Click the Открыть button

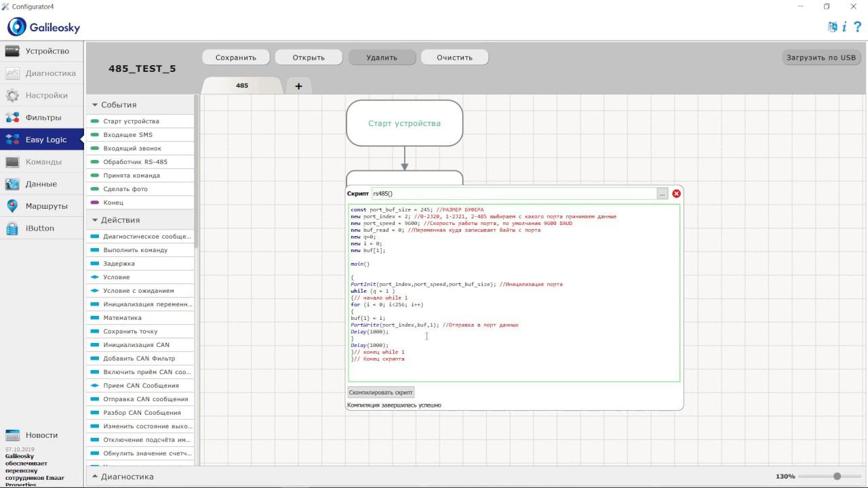(309, 58)
